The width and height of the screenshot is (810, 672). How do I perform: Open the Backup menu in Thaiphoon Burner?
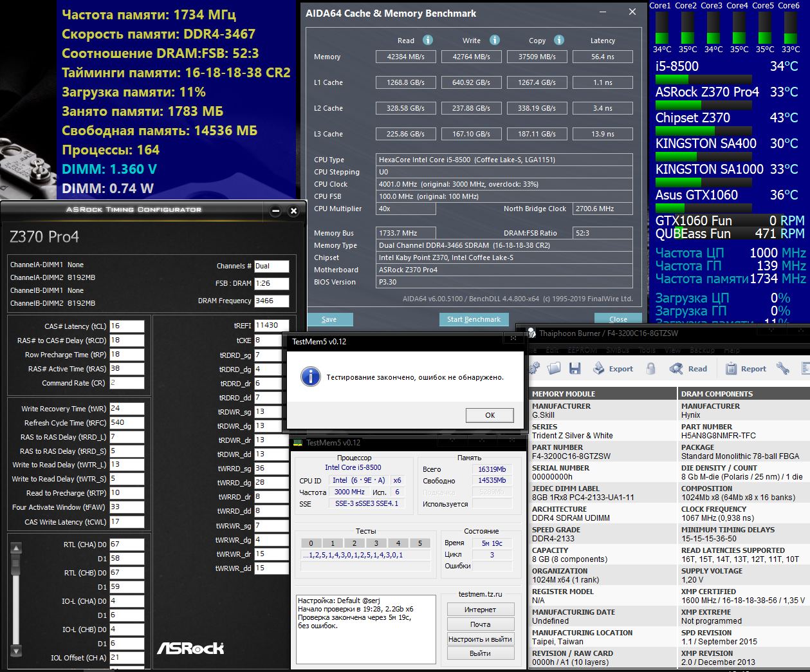coord(702,350)
